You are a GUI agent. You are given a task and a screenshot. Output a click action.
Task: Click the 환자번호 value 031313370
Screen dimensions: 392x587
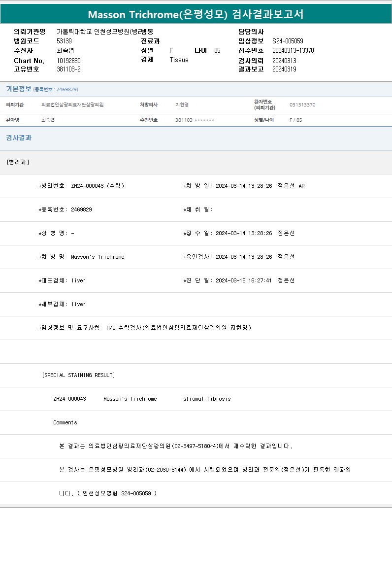pos(302,105)
